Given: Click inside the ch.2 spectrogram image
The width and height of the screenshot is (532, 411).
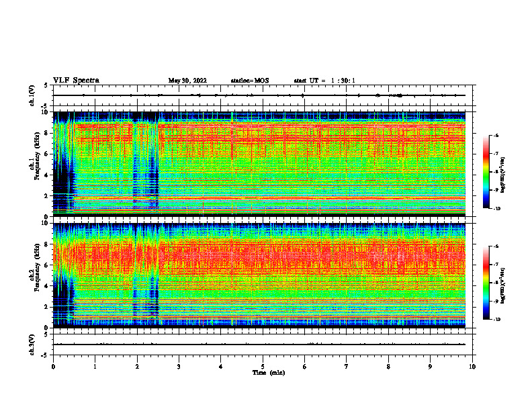Looking at the screenshot, I should [x=259, y=275].
